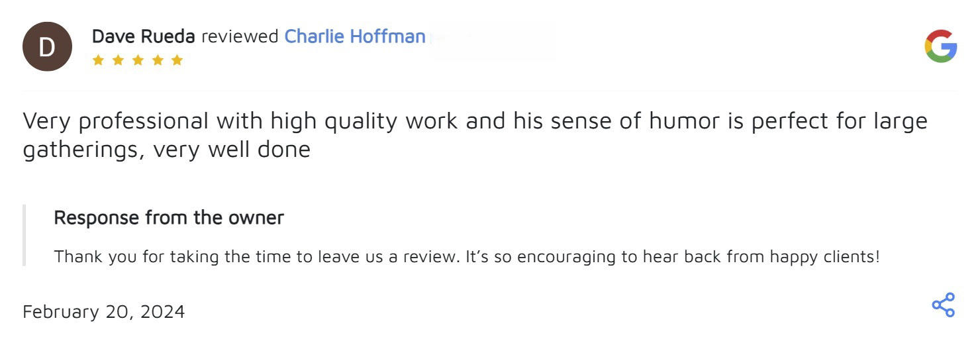Open the Charlie Hoffman business link
The image size is (980, 345).
pos(354,36)
